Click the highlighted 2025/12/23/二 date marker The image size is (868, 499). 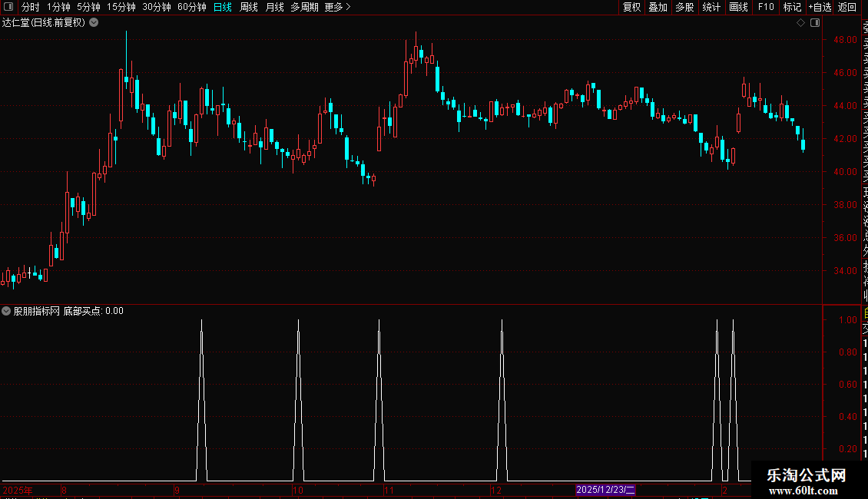pos(605,490)
